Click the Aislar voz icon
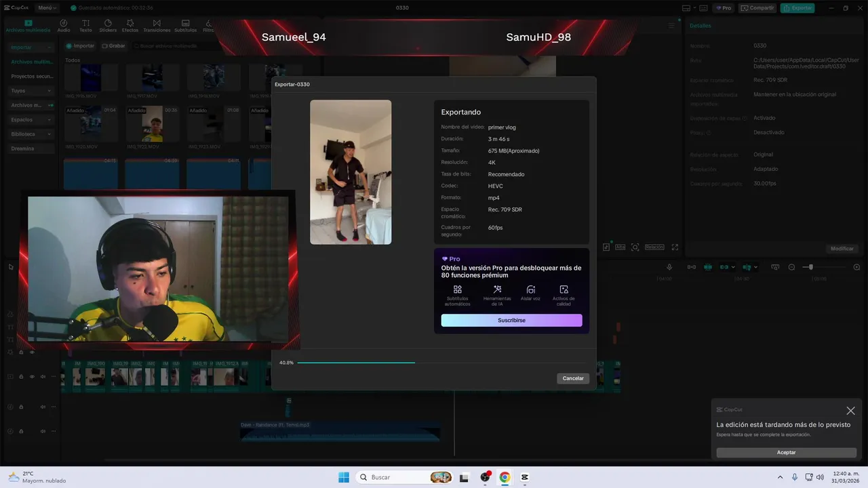Viewport: 868px width, 488px height. click(530, 289)
